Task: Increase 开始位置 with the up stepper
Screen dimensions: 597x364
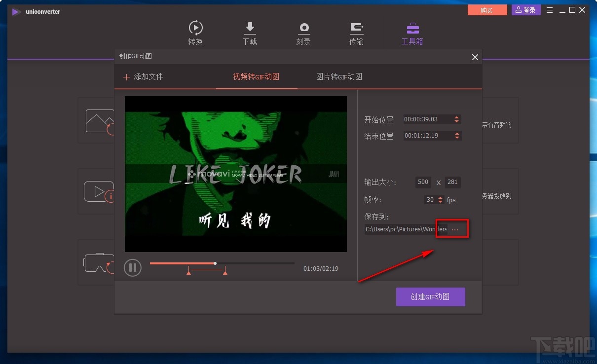Action: (457, 117)
